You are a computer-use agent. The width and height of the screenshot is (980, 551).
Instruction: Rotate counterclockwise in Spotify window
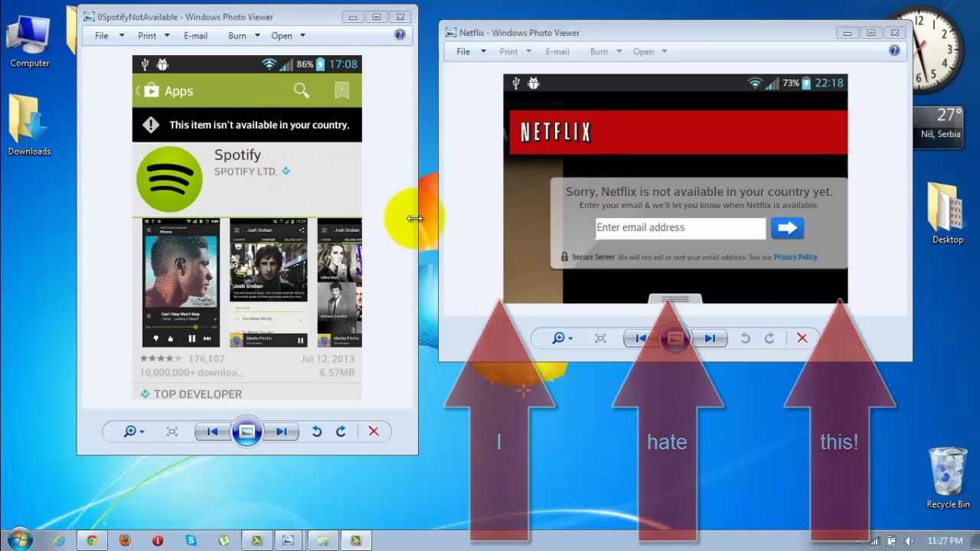tap(316, 432)
